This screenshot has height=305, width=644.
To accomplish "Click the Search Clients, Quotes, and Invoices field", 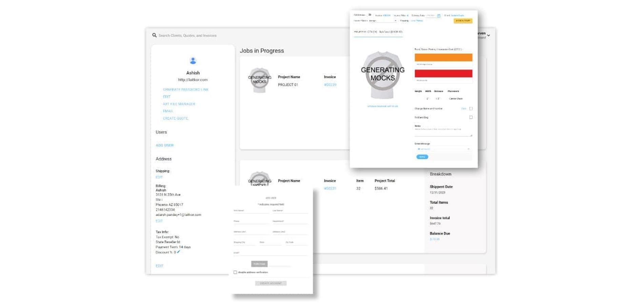I will pyautogui.click(x=187, y=35).
